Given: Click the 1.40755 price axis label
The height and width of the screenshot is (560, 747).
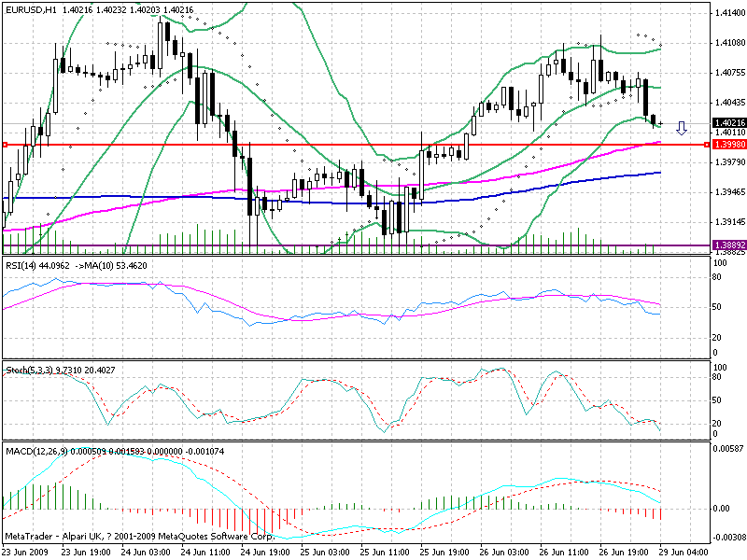Looking at the screenshot, I should [730, 73].
